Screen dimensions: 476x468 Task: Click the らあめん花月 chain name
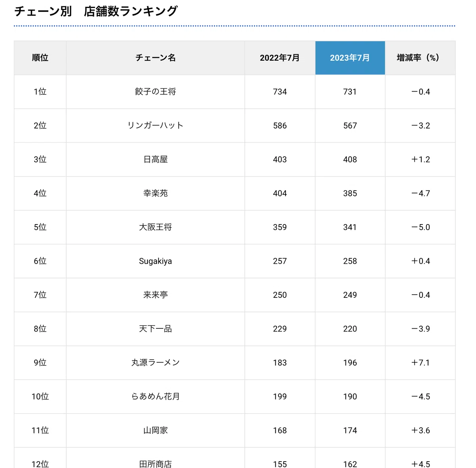155,397
